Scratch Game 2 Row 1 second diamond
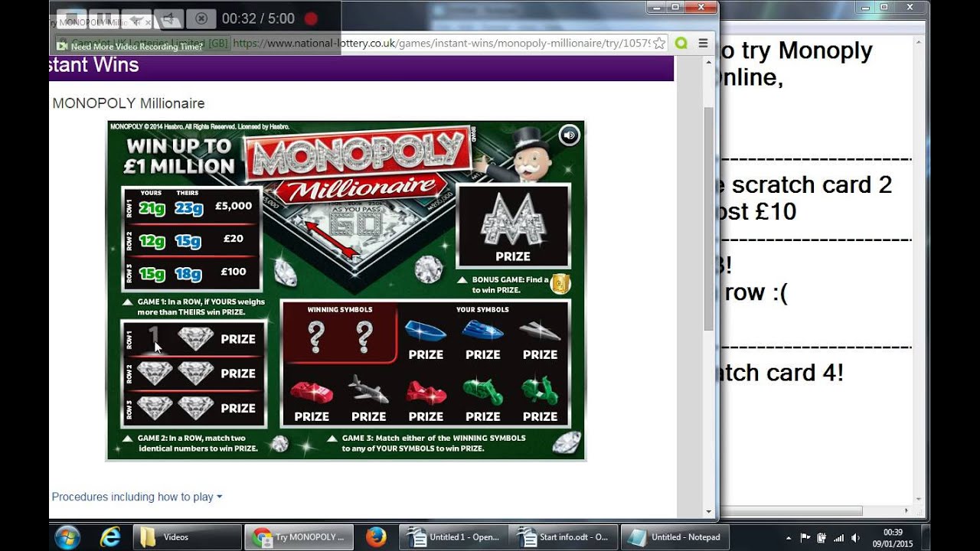Viewport: 980px width, 551px height. pyautogui.click(x=195, y=338)
